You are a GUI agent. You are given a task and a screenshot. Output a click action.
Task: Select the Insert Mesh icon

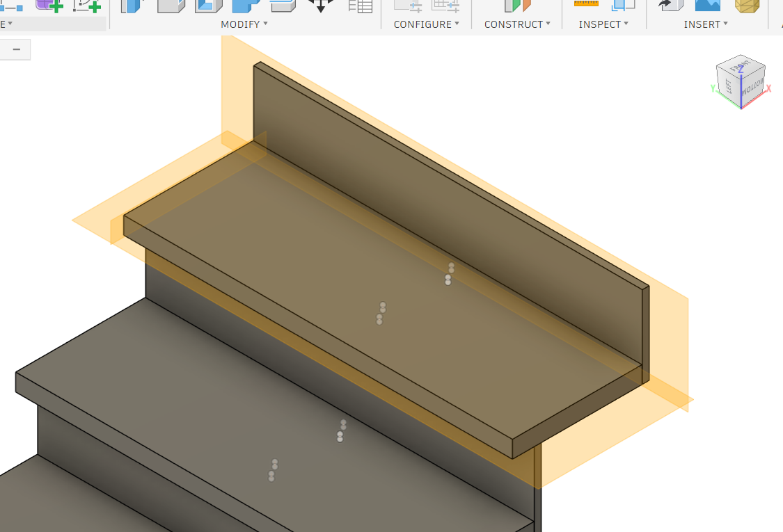coord(747,6)
